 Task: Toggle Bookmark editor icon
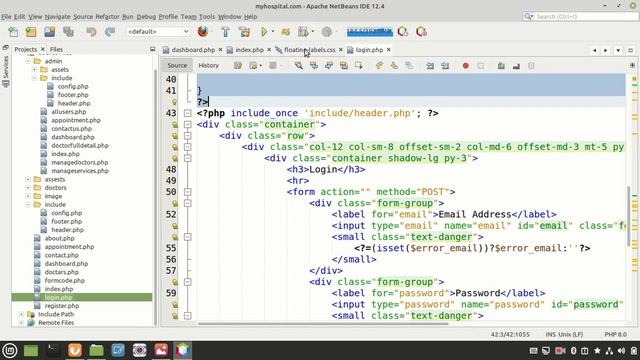(x=409, y=65)
